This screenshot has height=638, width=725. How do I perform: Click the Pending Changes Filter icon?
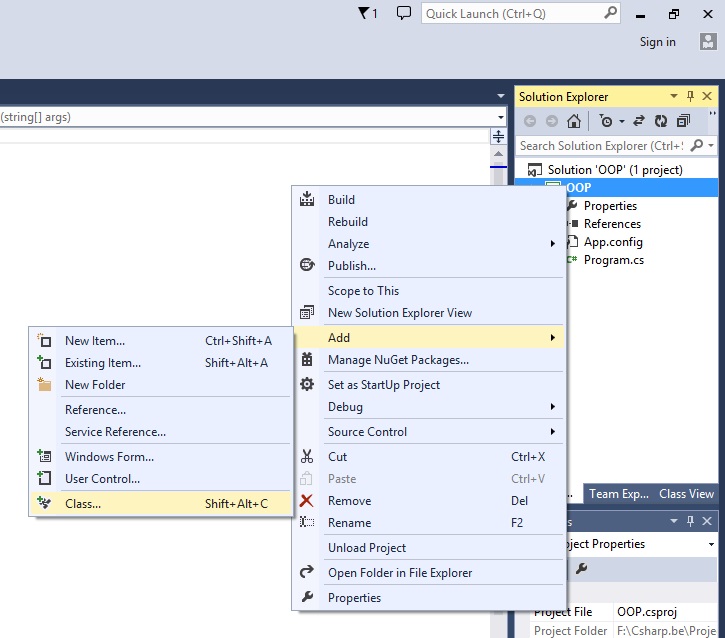[606, 121]
